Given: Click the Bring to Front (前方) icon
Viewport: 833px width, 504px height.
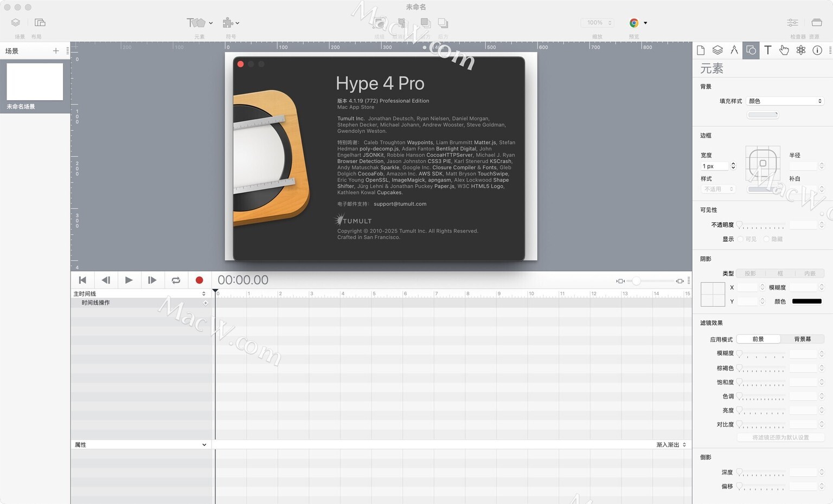Looking at the screenshot, I should click(x=426, y=23).
